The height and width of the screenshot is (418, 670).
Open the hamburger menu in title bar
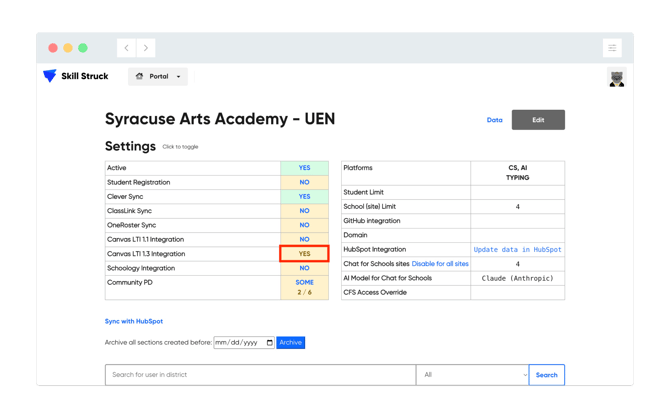point(612,48)
